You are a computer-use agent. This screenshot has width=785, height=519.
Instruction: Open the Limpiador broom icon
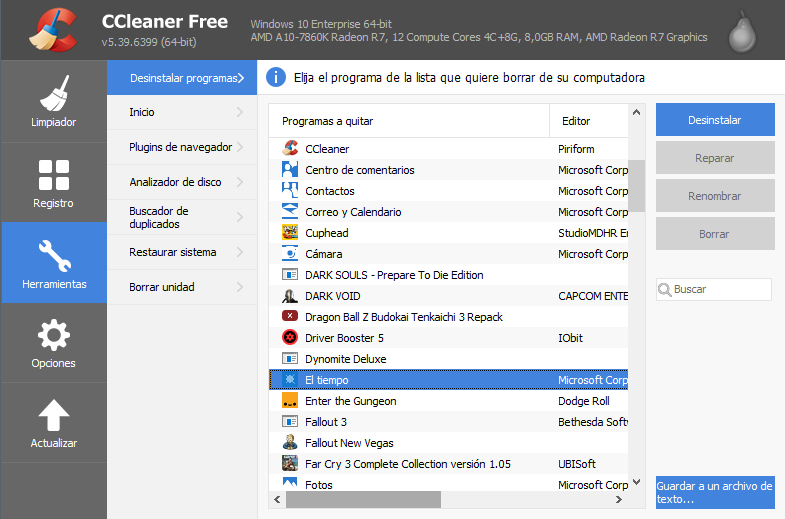pyautogui.click(x=53, y=94)
